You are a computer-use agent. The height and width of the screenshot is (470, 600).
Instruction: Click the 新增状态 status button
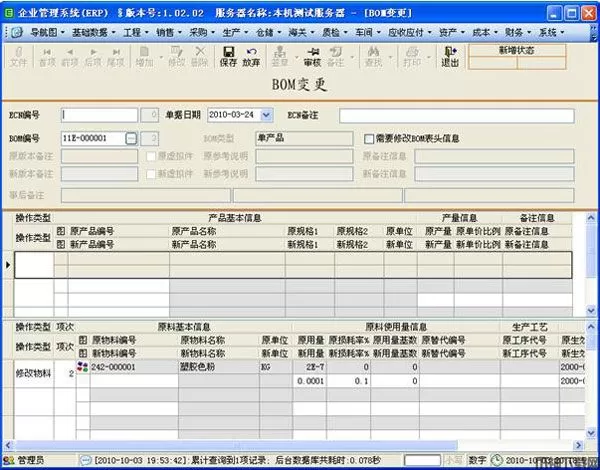pos(516,49)
